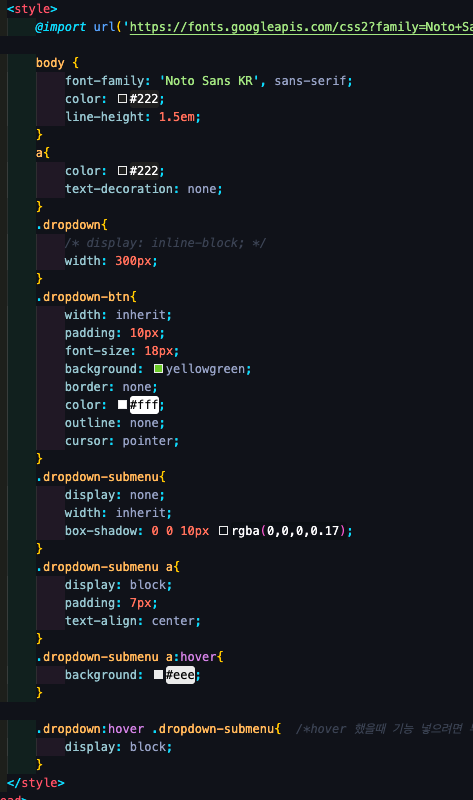The width and height of the screenshot is (473, 800).
Task: Open the yellowgreen color swatch
Action: [158, 368]
